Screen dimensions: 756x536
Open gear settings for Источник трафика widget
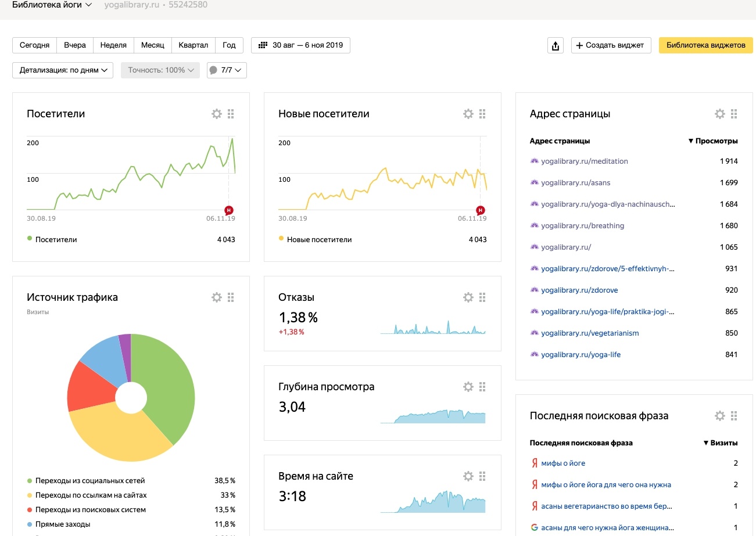(217, 297)
